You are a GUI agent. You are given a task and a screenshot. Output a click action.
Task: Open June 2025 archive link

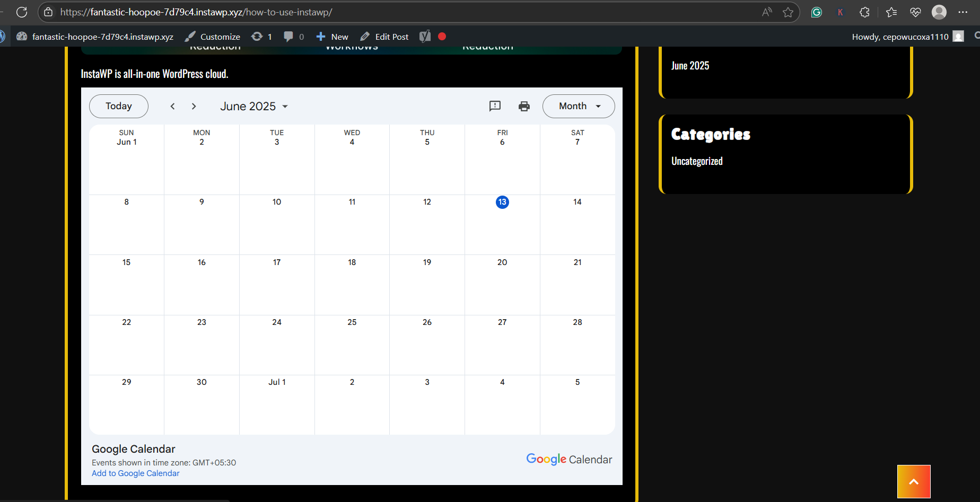pyautogui.click(x=690, y=66)
